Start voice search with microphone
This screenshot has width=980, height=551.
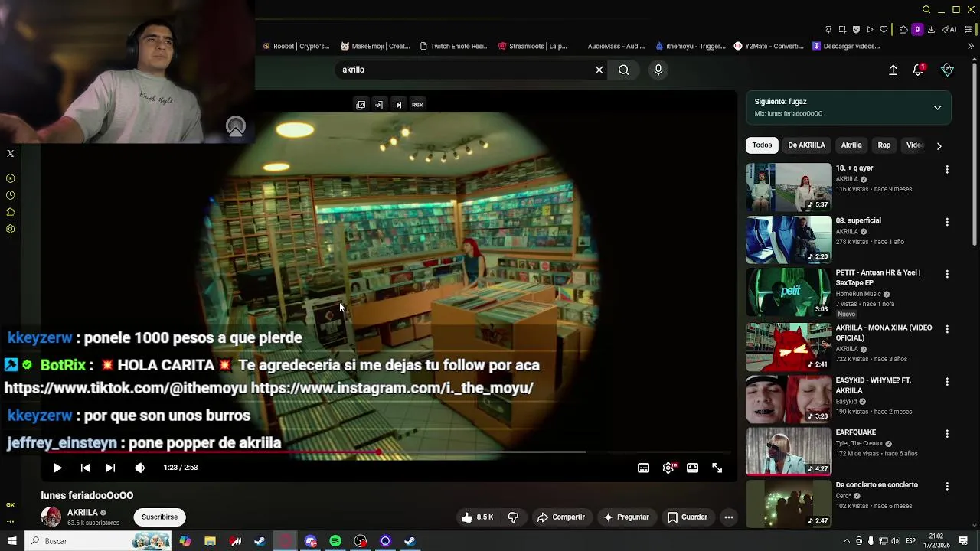point(658,70)
